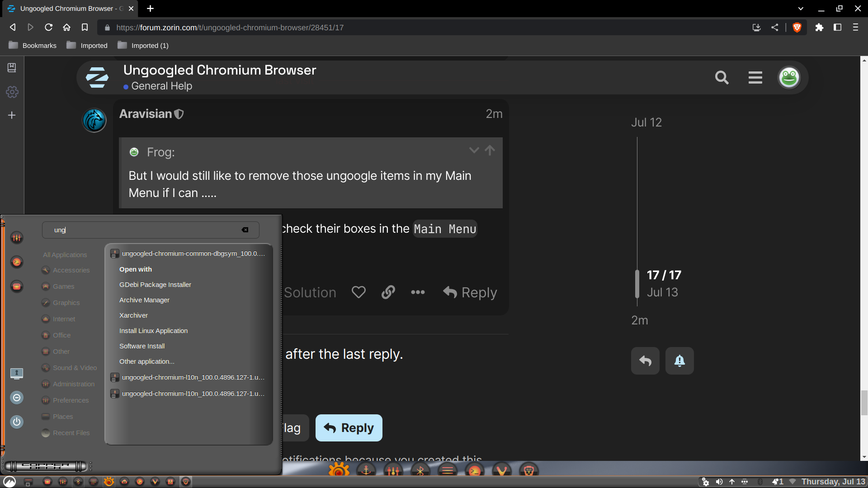
Task: Open volume control in system tray
Action: click(x=719, y=482)
